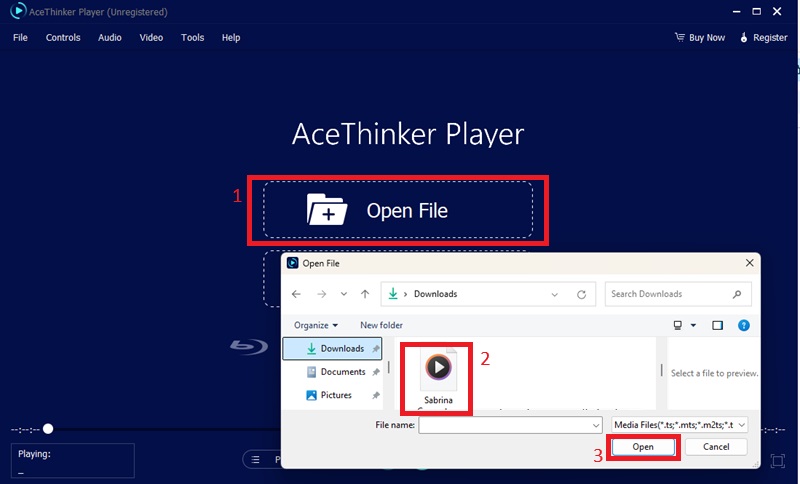800x484 pixels.
Task: Select the Sabrina media file
Action: [x=438, y=377]
